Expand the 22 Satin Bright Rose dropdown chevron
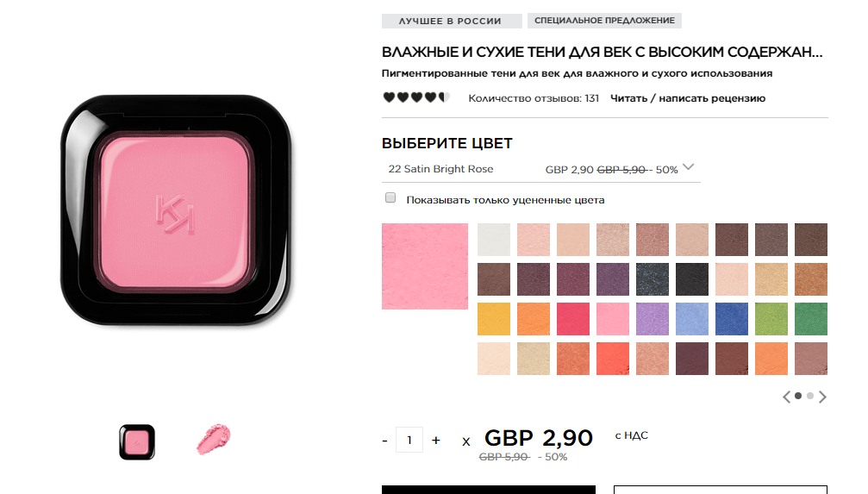The image size is (868, 494). 688,166
